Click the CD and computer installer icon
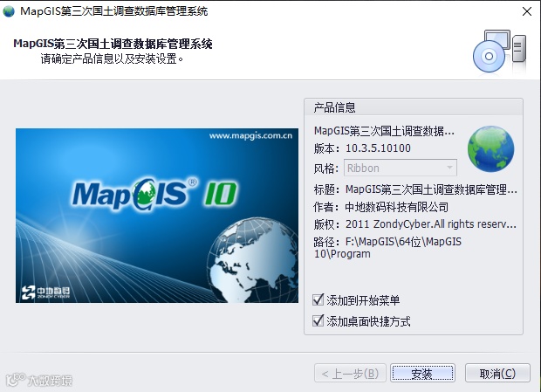Screen dimensions: 541x392 (x=499, y=51)
